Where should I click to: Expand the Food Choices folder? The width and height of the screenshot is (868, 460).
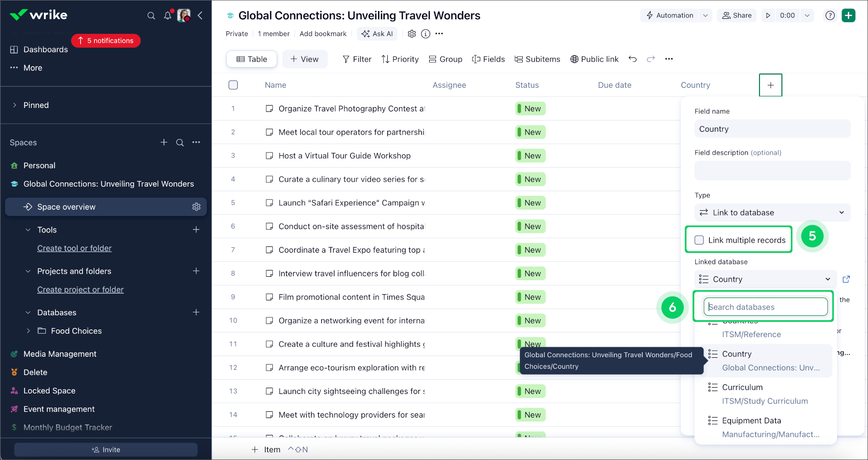click(28, 331)
